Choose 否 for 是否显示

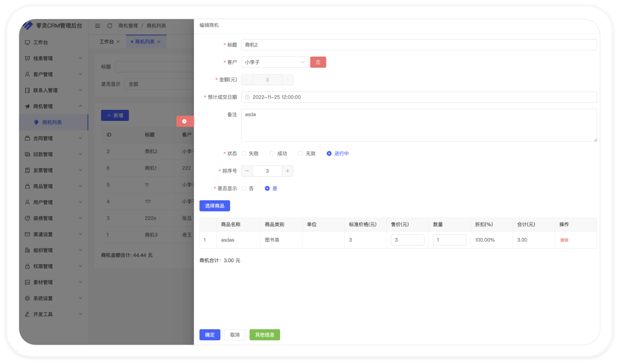pos(244,189)
